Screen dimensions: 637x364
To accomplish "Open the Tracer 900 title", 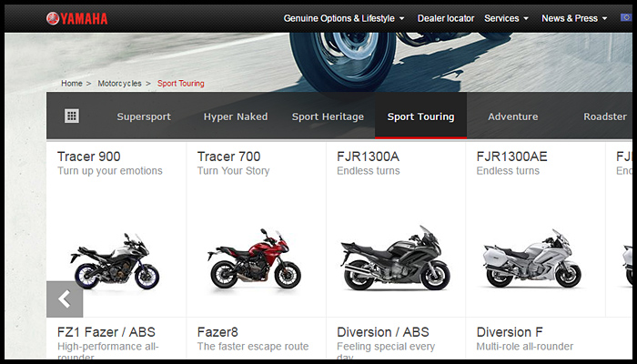I will pos(89,157).
